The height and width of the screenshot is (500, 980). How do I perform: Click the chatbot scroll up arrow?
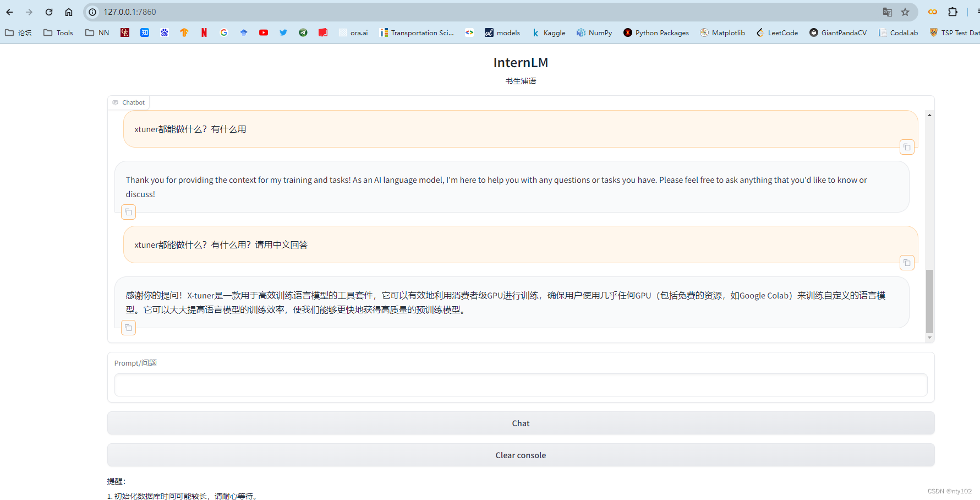point(929,115)
